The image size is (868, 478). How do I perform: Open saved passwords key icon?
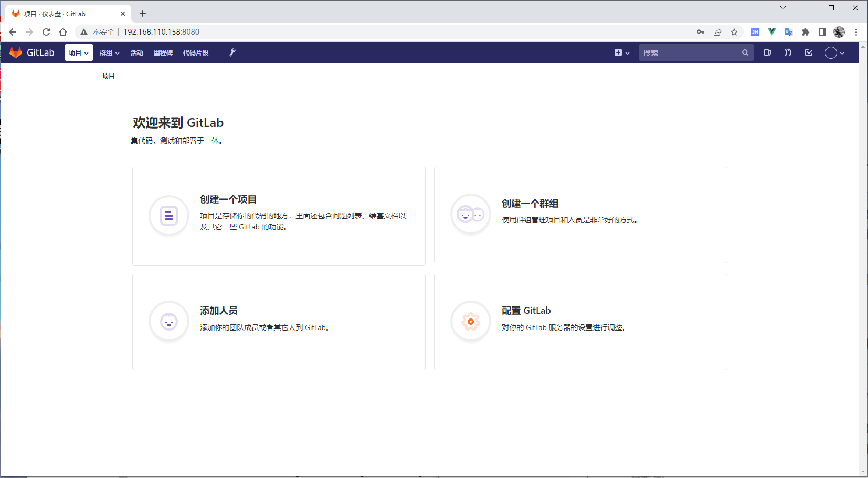click(x=701, y=32)
